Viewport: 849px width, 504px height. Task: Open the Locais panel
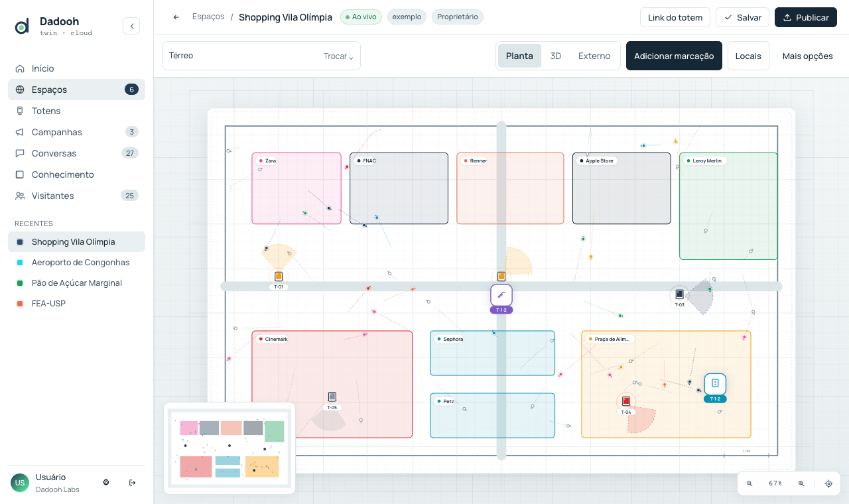tap(748, 56)
